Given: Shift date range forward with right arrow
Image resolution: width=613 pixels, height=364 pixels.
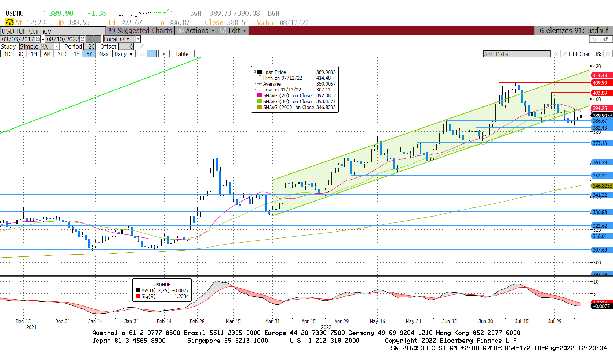Looking at the screenshot, I should coord(97,39).
